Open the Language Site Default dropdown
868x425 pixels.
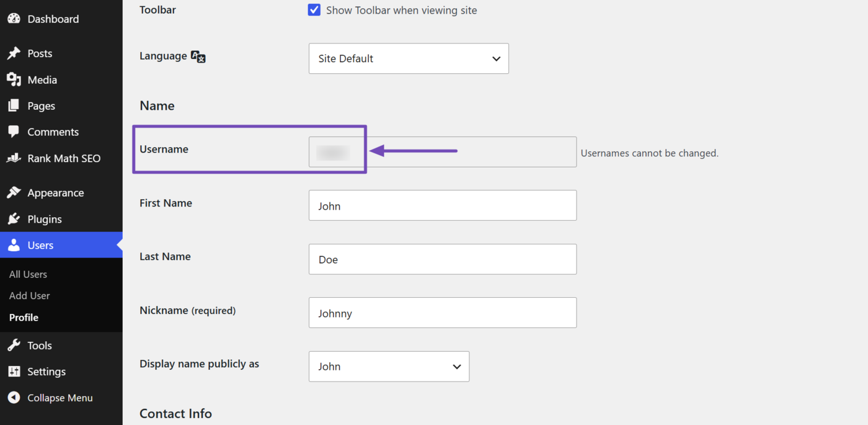pos(409,58)
